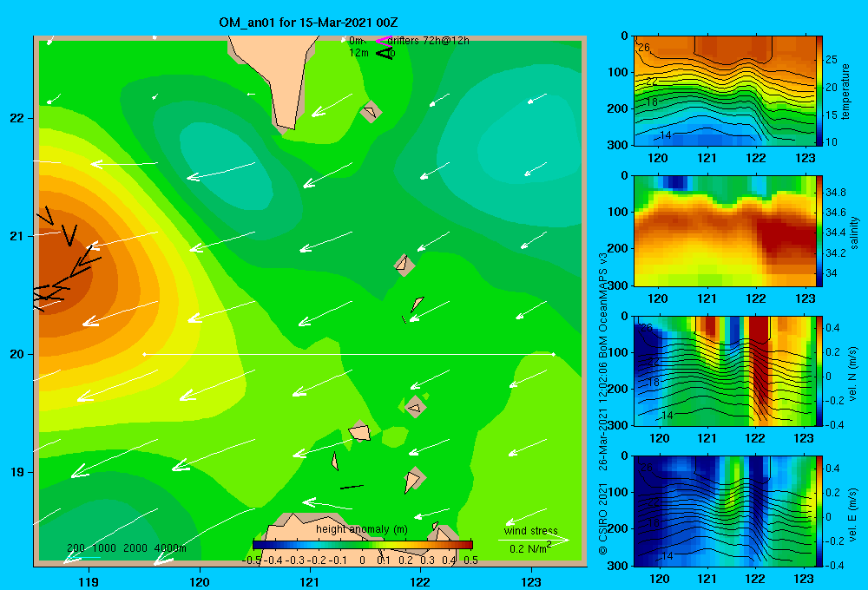Click latitude label 21 on the main map
This screenshot has width=868, height=590.
tap(16, 236)
